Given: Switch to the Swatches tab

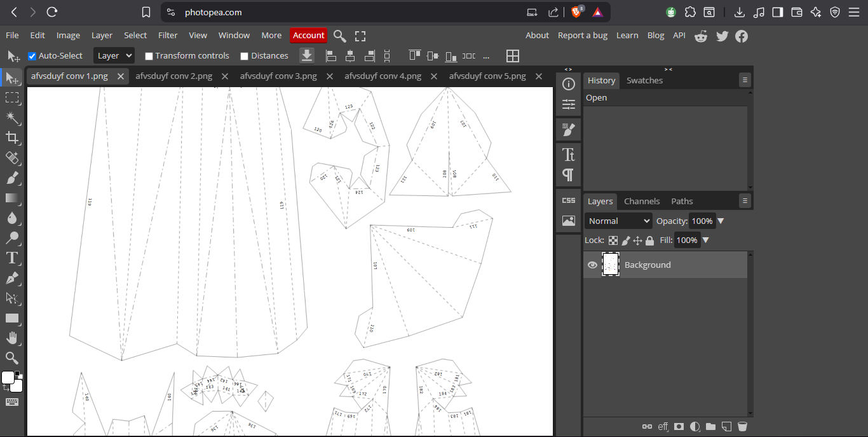Looking at the screenshot, I should [644, 80].
